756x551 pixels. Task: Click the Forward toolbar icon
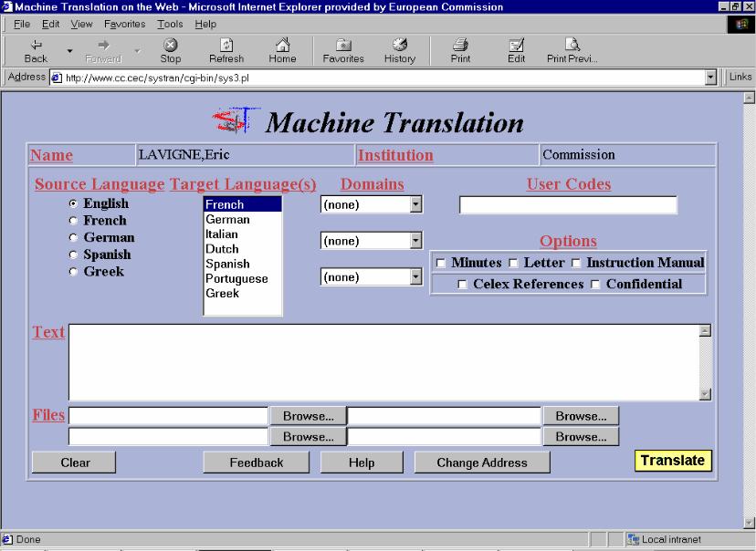103,51
